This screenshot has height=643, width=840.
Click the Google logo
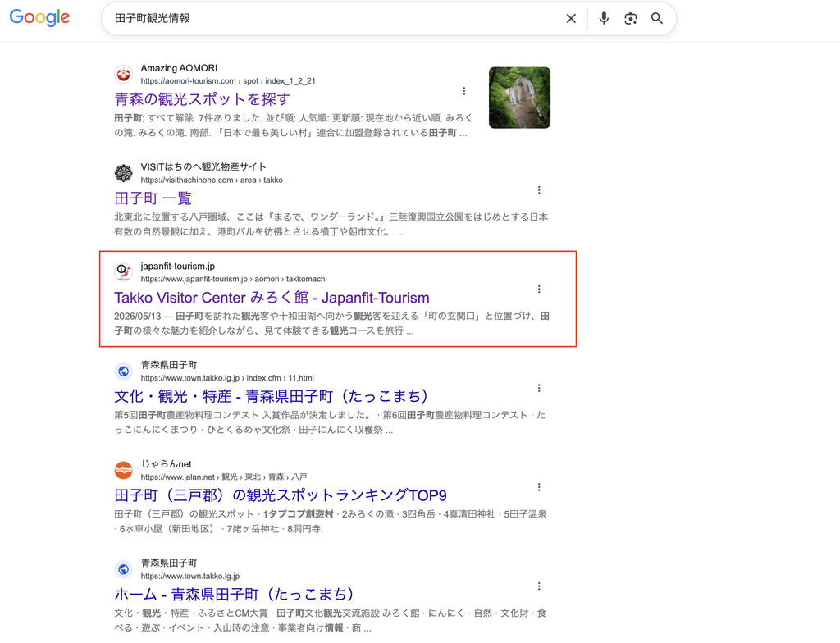pyautogui.click(x=39, y=17)
